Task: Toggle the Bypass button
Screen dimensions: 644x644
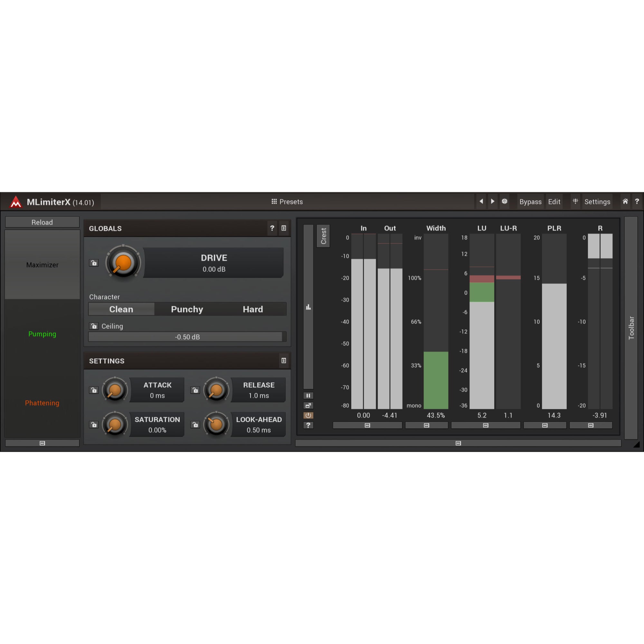Action: coord(530,202)
